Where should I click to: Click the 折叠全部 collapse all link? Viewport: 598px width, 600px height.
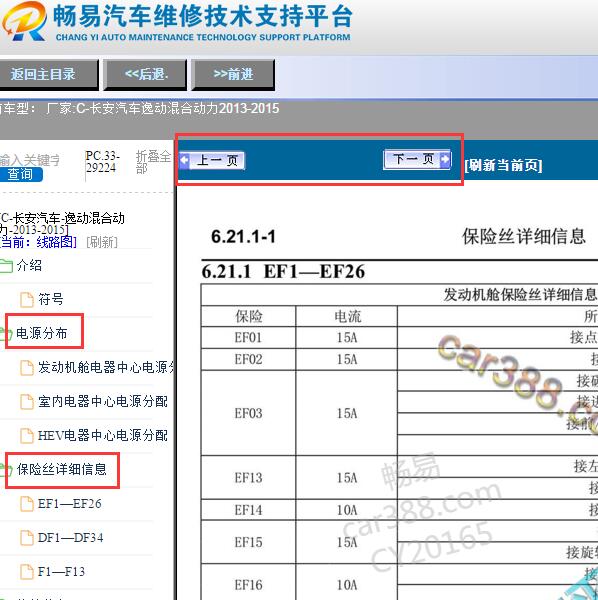pos(153,161)
